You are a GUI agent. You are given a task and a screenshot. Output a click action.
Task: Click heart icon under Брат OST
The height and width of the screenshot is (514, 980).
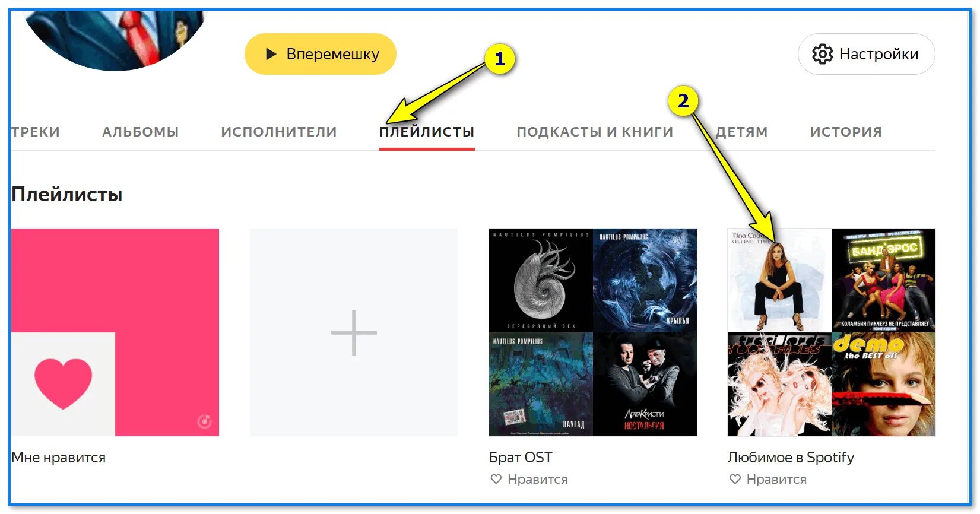coord(496,479)
